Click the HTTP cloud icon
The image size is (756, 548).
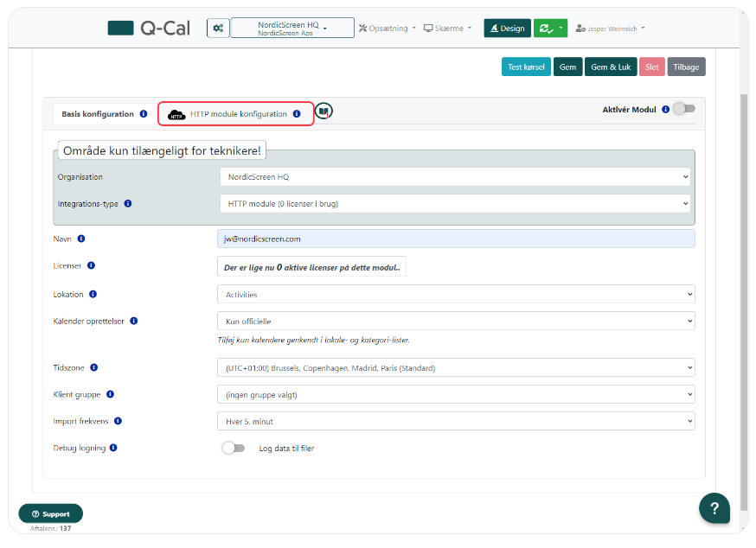coord(176,115)
